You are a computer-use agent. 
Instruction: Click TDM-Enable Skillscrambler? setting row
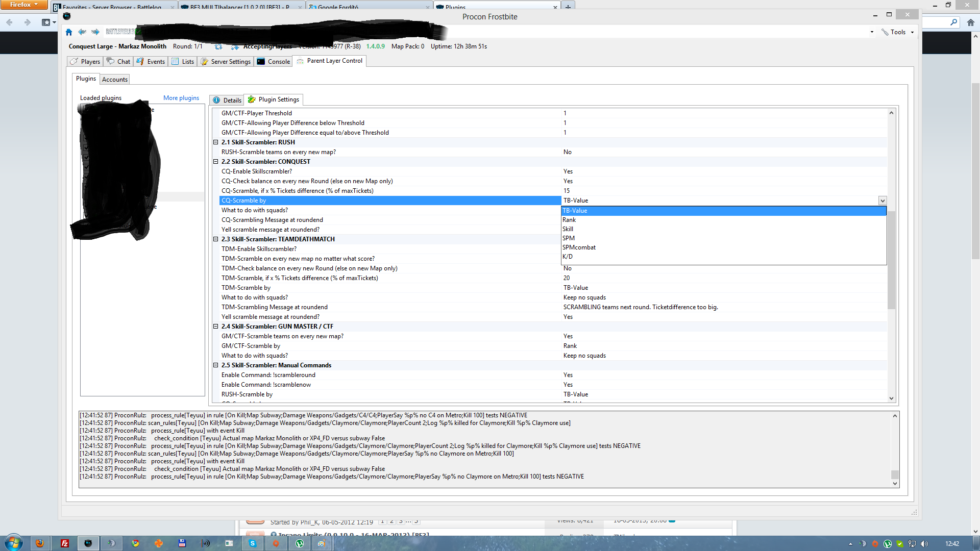click(x=390, y=249)
